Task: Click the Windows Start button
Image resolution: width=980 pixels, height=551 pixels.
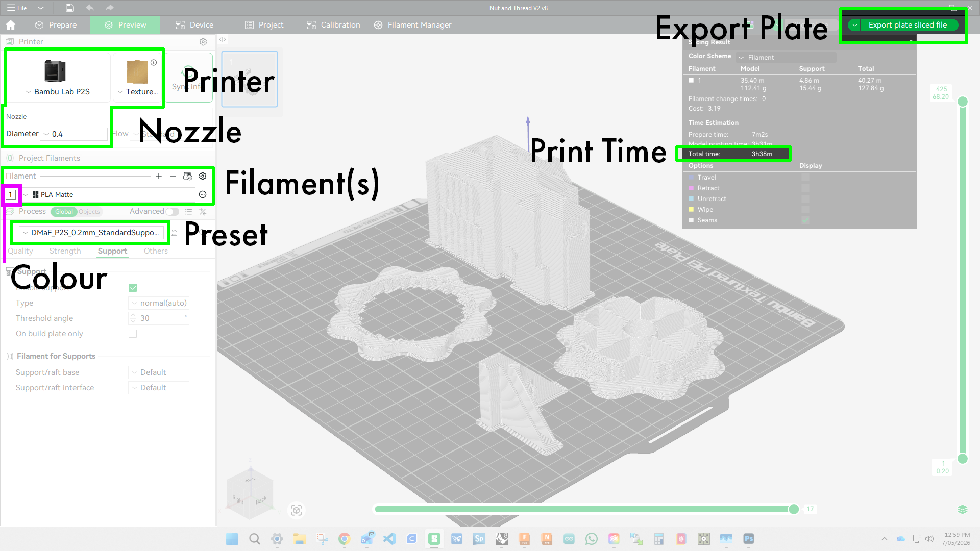Action: coord(232,539)
